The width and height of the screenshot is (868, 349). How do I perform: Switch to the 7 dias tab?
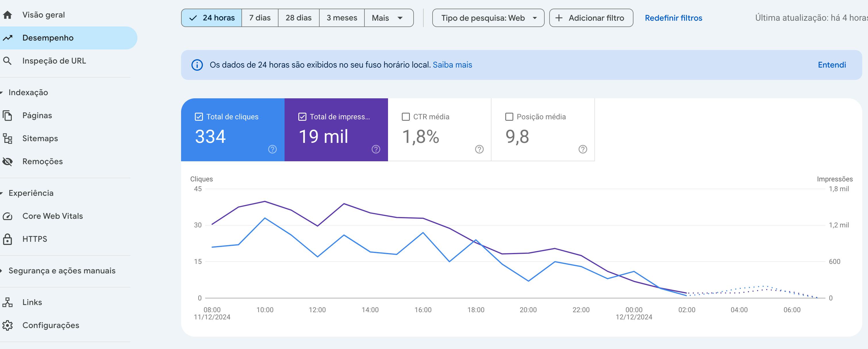pyautogui.click(x=260, y=18)
